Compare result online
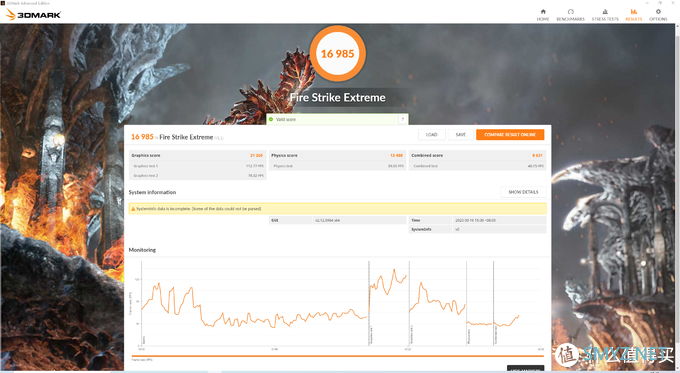This screenshot has height=373, width=680. tap(510, 134)
